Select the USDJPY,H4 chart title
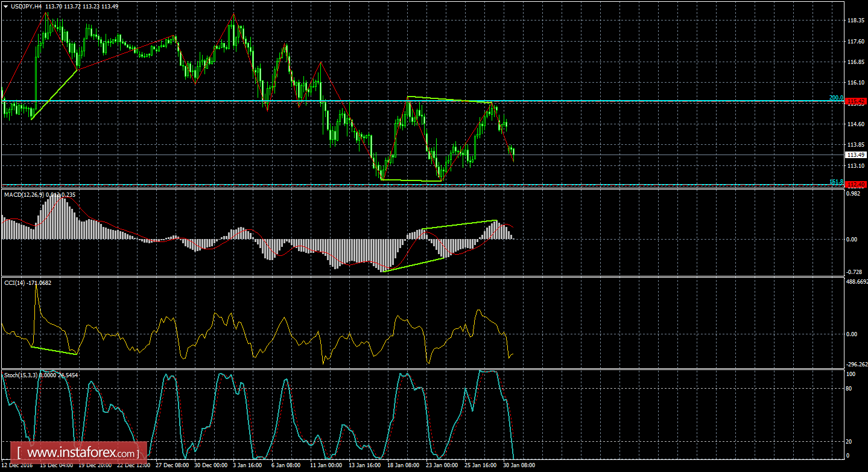 [26, 6]
